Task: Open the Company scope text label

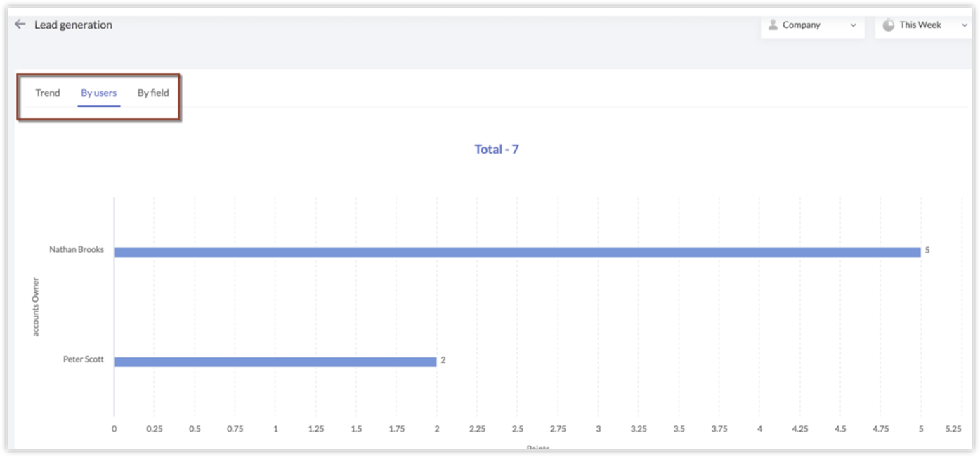Action: (802, 25)
